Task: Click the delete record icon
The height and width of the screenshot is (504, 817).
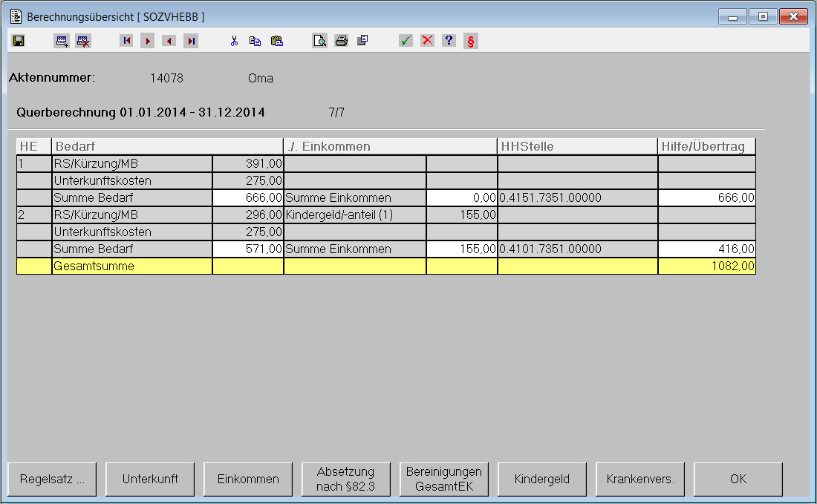Action: [83, 41]
